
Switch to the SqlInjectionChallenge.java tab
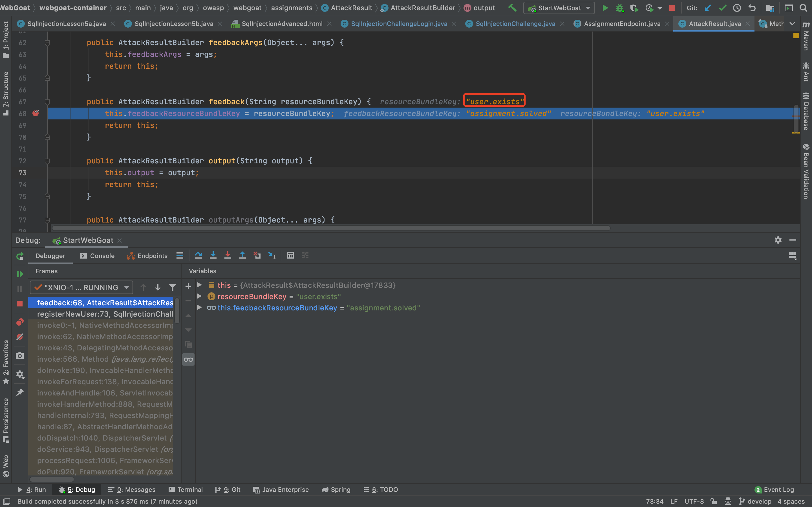click(x=515, y=24)
